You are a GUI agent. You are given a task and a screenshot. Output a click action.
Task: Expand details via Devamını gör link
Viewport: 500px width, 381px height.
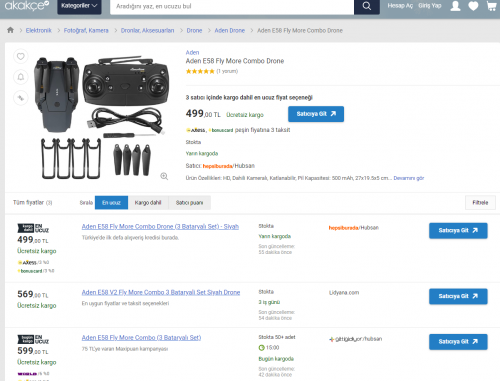point(409,178)
